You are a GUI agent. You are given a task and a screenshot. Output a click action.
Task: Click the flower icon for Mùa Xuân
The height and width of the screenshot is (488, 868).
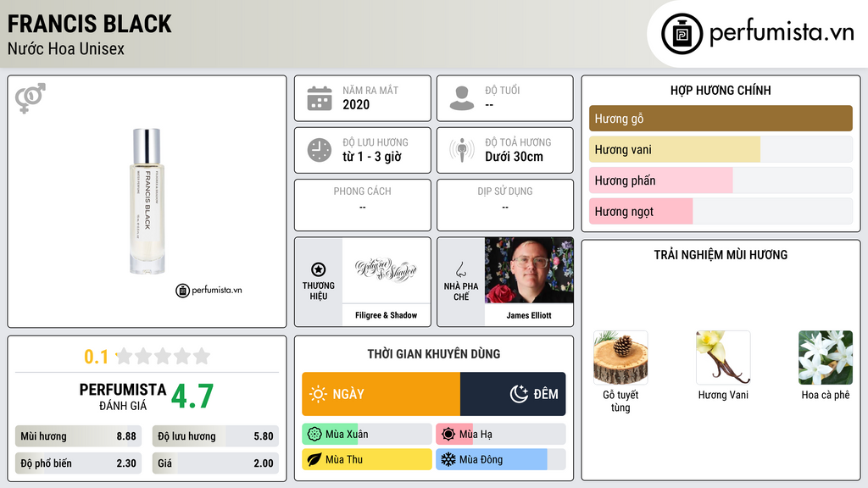(314, 435)
